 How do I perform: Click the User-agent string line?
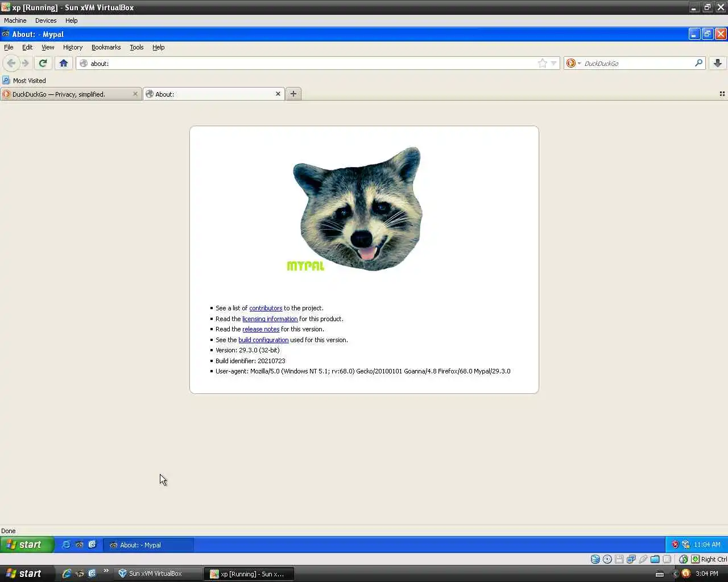point(363,371)
